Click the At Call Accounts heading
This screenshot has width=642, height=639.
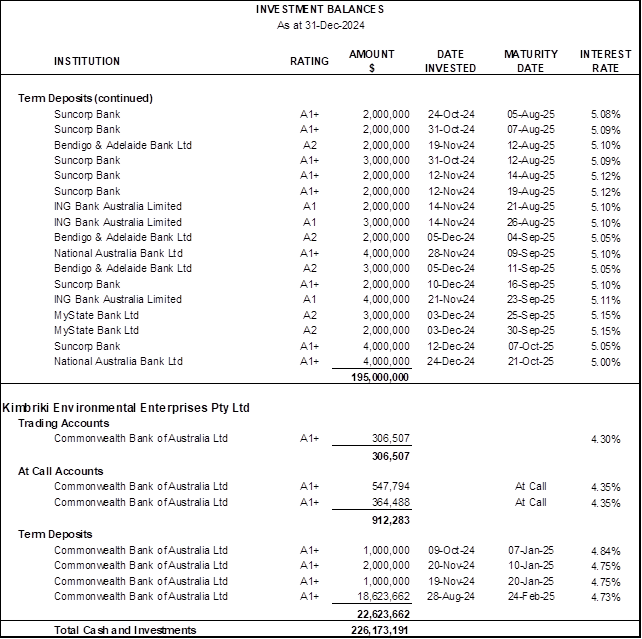(61, 471)
